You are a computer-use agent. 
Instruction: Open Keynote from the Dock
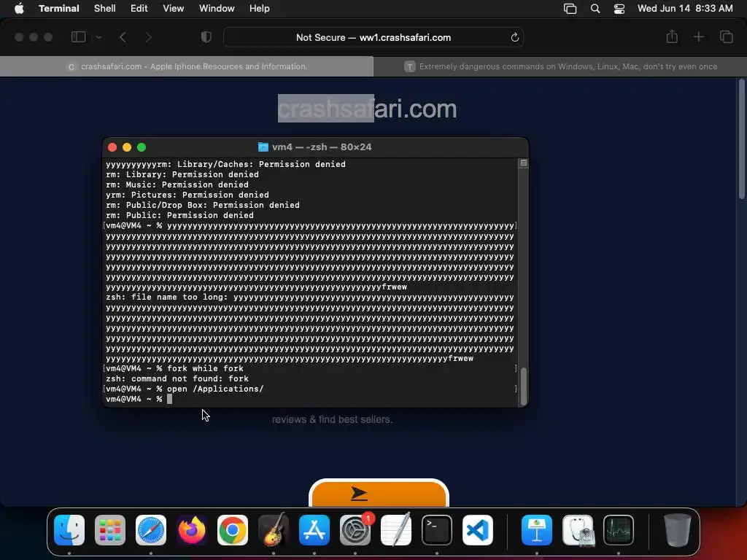pyautogui.click(x=537, y=530)
